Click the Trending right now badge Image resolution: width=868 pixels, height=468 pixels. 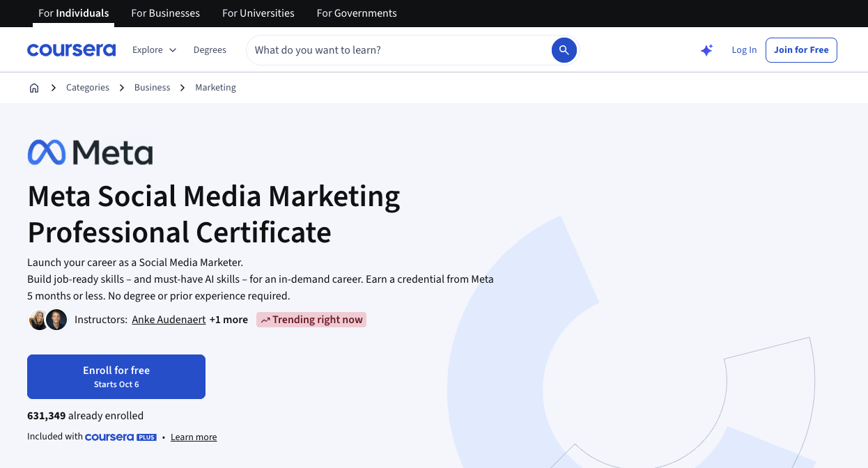click(x=311, y=320)
